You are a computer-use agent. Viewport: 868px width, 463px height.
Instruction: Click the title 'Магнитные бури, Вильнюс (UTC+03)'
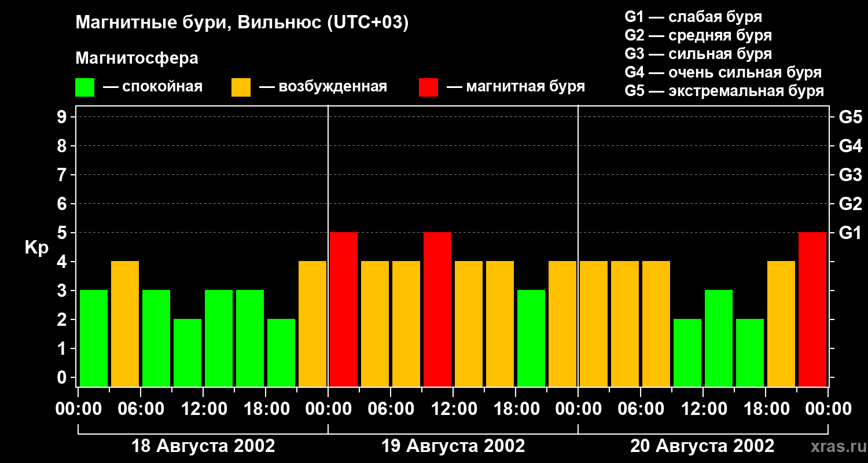click(242, 23)
